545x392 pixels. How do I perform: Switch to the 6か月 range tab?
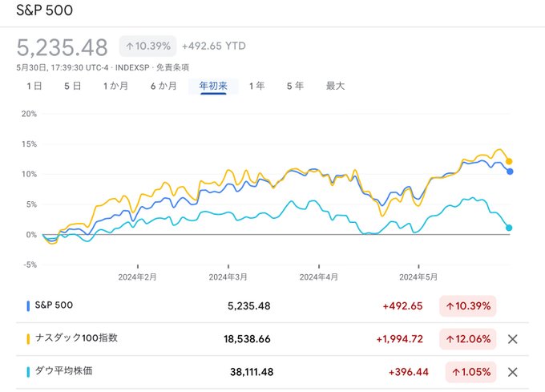163,86
